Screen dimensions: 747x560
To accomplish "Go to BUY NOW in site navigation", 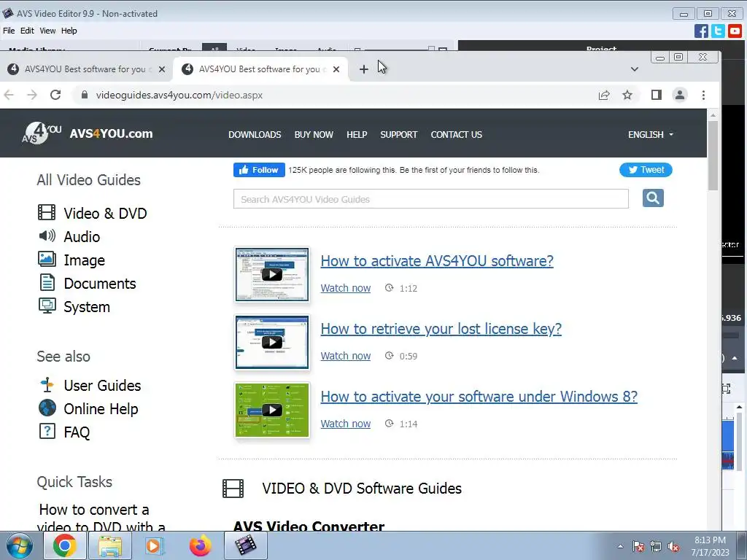I will (x=314, y=134).
